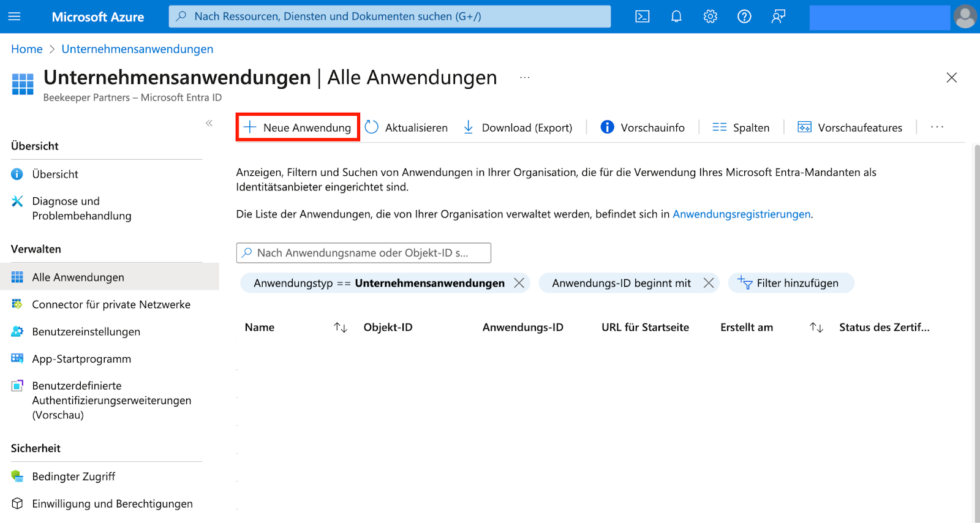
Task: Click Anwendungsregistrierungen link
Action: click(741, 214)
